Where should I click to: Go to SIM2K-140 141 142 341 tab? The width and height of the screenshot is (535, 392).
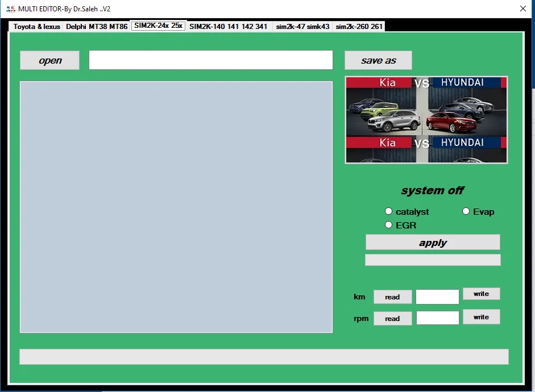point(228,27)
